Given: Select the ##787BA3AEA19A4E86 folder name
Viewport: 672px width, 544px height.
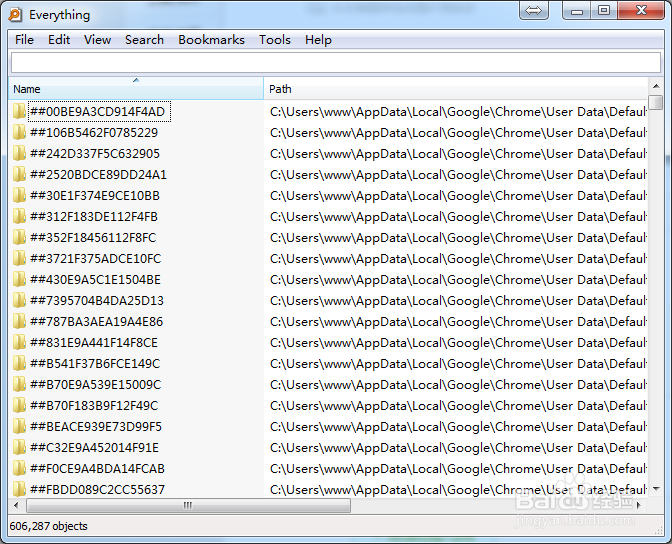Looking at the screenshot, I should point(96,322).
